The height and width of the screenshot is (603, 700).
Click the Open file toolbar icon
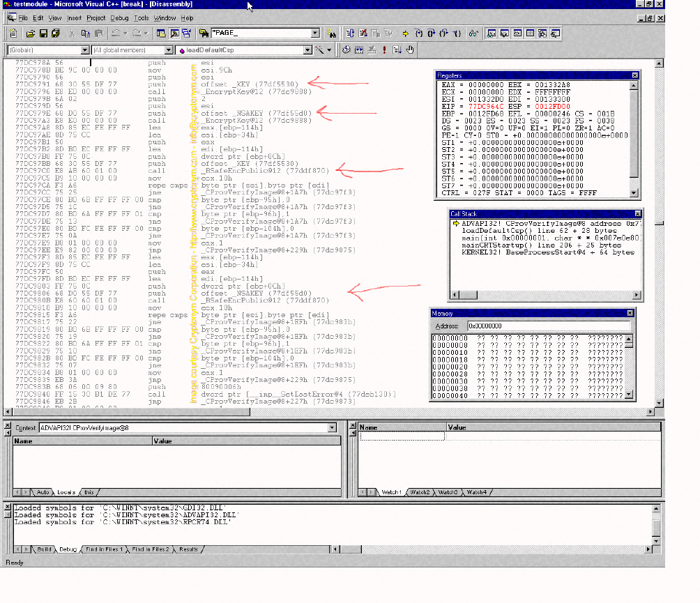point(30,33)
